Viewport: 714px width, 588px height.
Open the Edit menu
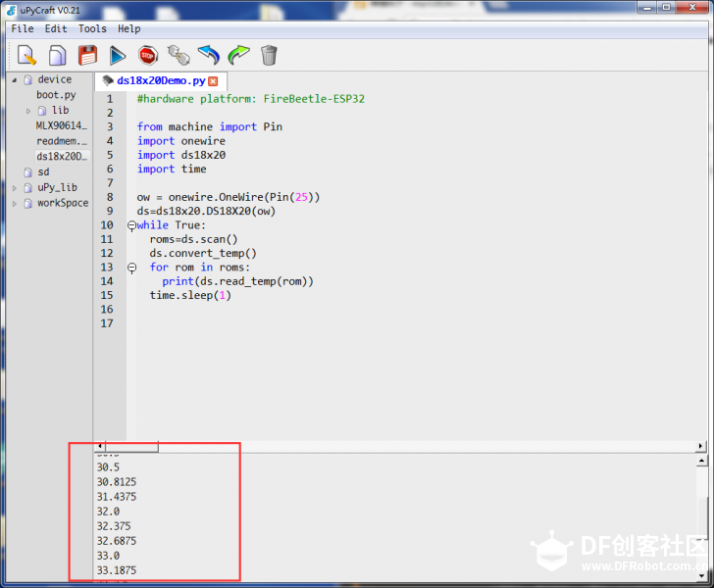(x=56, y=28)
